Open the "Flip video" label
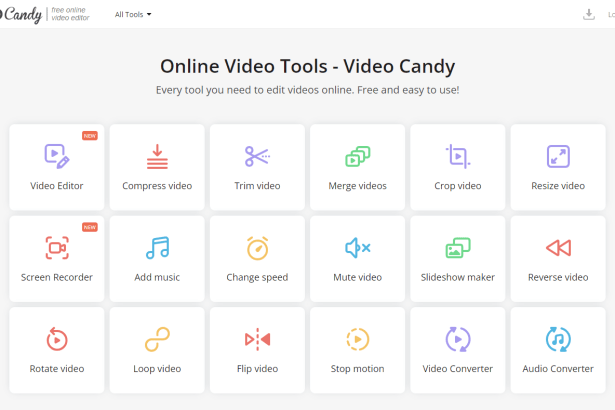 [257, 369]
